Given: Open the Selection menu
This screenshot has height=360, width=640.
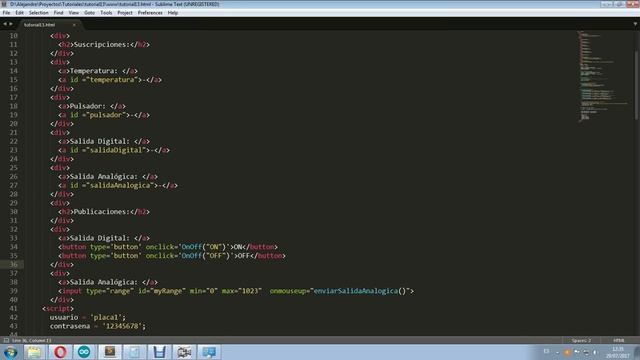Looking at the screenshot, I should [x=38, y=13].
